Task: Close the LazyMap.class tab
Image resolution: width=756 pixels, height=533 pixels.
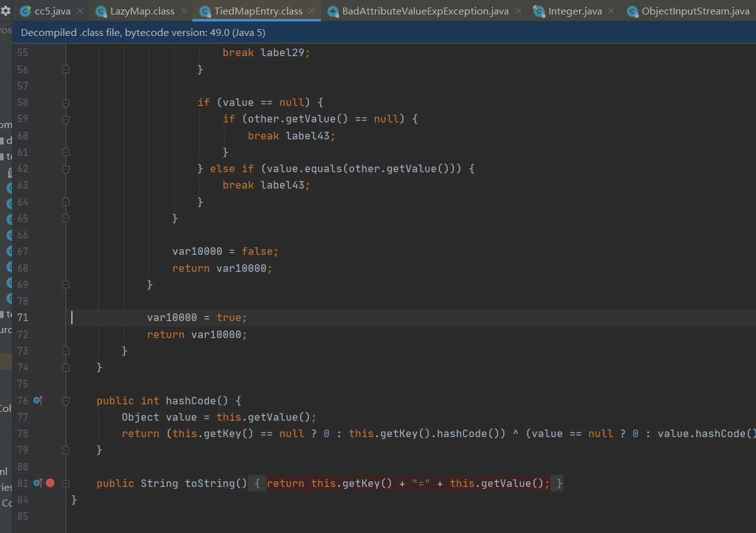Action: pos(184,11)
